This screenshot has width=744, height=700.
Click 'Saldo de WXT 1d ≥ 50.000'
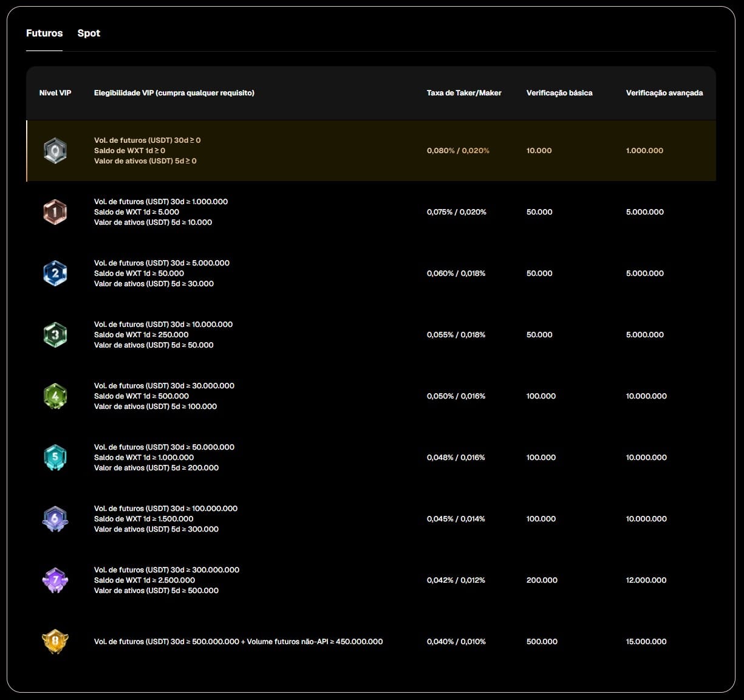tap(139, 273)
